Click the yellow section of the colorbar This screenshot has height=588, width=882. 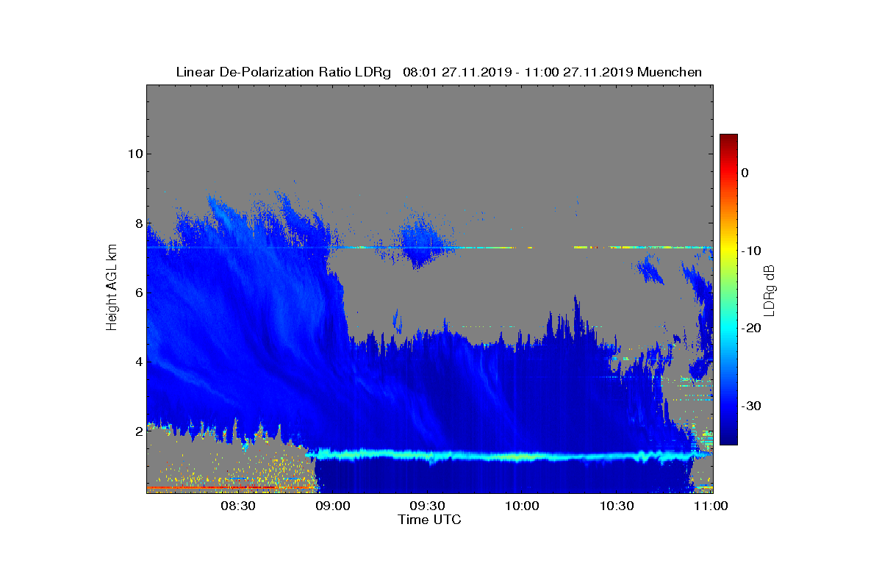pyautogui.click(x=728, y=251)
